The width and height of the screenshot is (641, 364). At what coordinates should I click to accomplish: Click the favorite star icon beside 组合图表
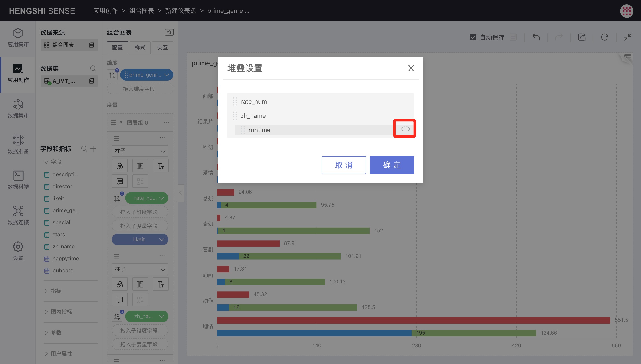[x=169, y=32]
